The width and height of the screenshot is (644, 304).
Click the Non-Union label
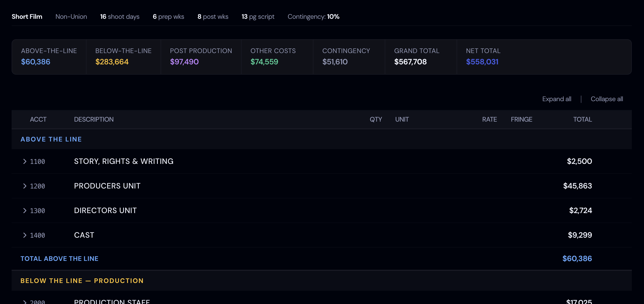tap(71, 17)
